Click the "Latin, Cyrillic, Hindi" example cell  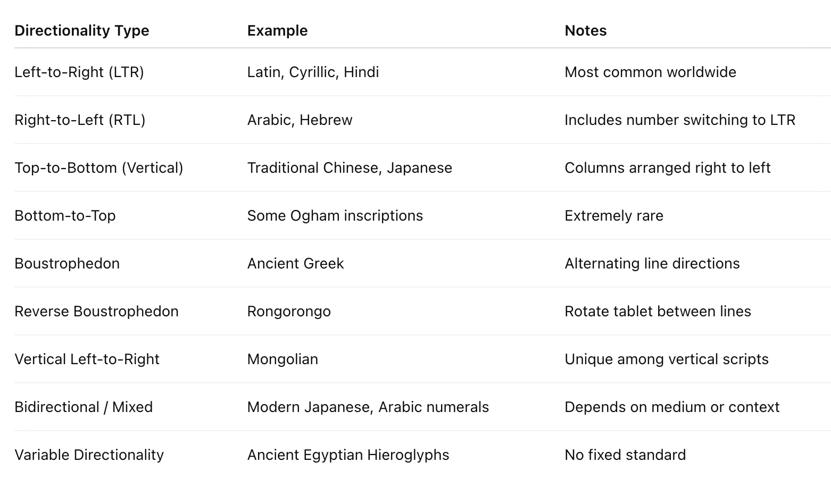click(313, 72)
